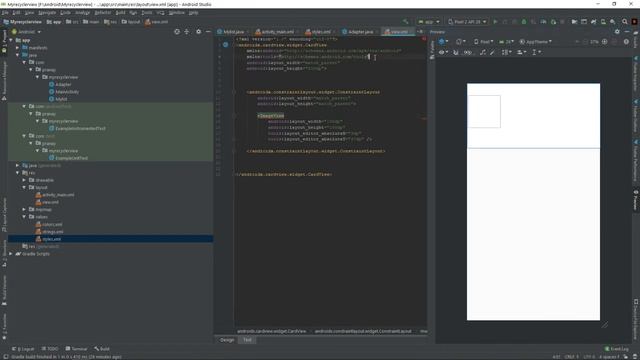Collapse the res folder in project tree

pyautogui.click(x=18, y=173)
